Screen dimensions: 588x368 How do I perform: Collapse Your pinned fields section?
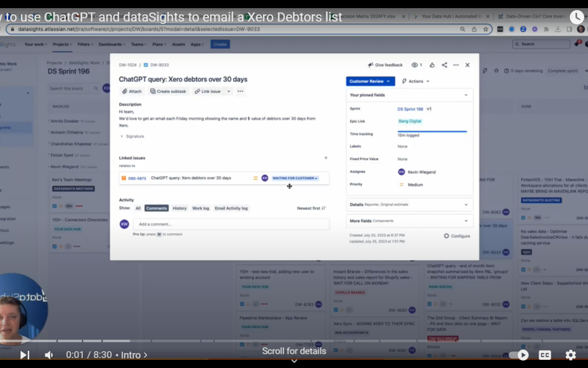coord(465,95)
